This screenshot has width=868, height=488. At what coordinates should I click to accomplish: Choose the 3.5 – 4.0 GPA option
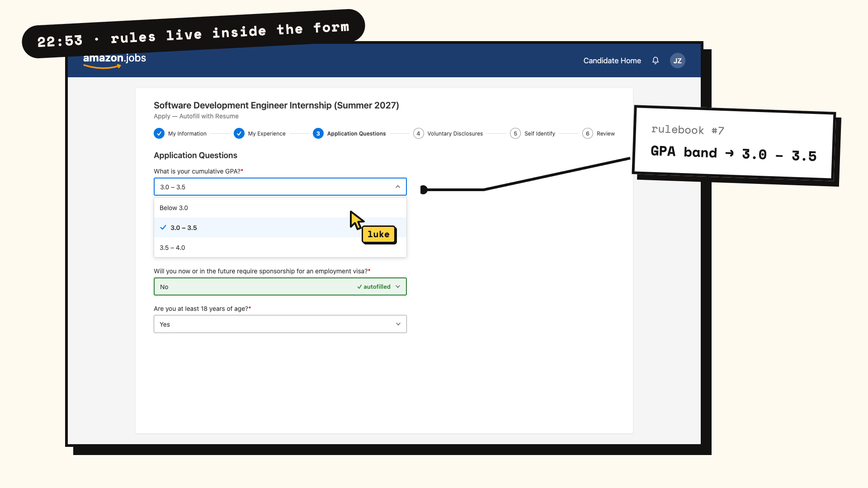click(x=280, y=248)
